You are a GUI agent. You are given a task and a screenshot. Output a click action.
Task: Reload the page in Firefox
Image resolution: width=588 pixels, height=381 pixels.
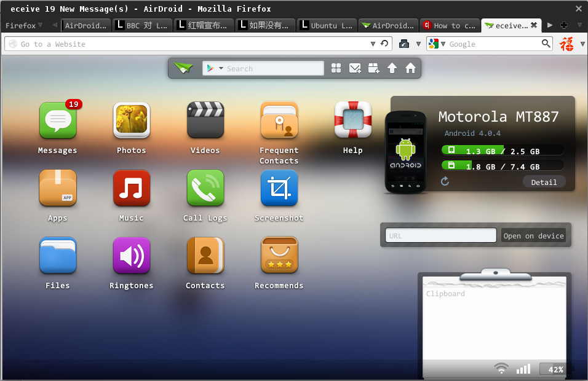tap(384, 44)
